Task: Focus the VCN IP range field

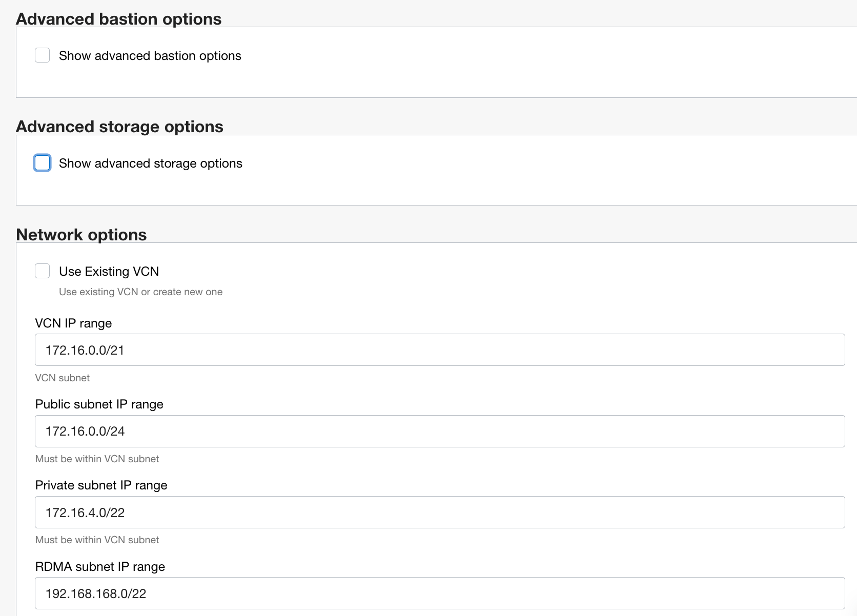Action: click(x=440, y=350)
